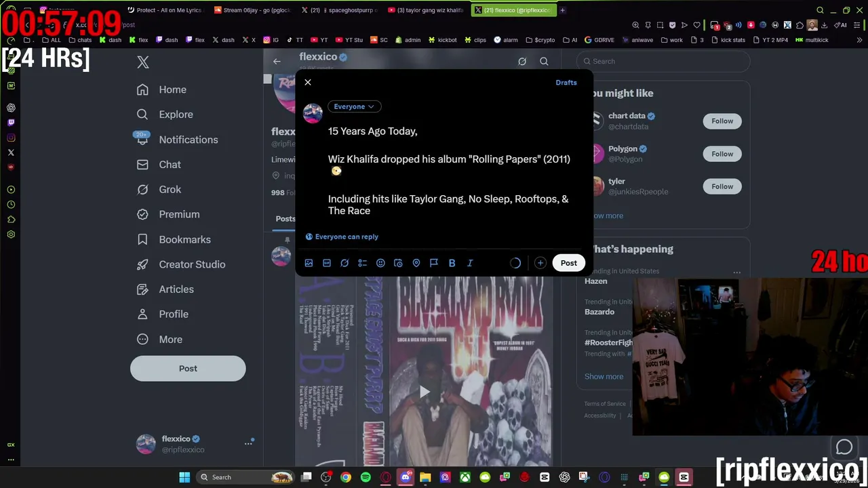Image resolution: width=868 pixels, height=488 pixels.
Task: Open File Explorer from the taskbar
Action: [x=425, y=478]
